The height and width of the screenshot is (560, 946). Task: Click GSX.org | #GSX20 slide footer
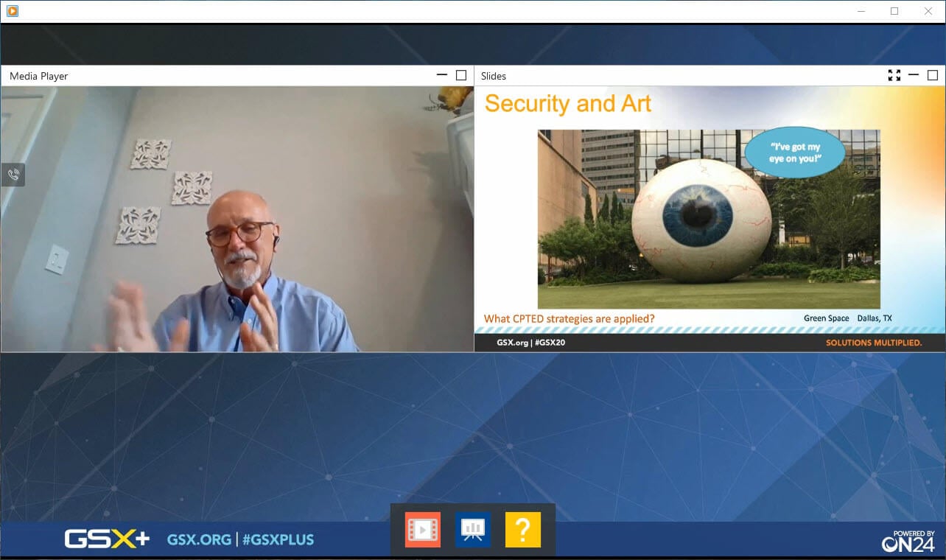(x=530, y=343)
